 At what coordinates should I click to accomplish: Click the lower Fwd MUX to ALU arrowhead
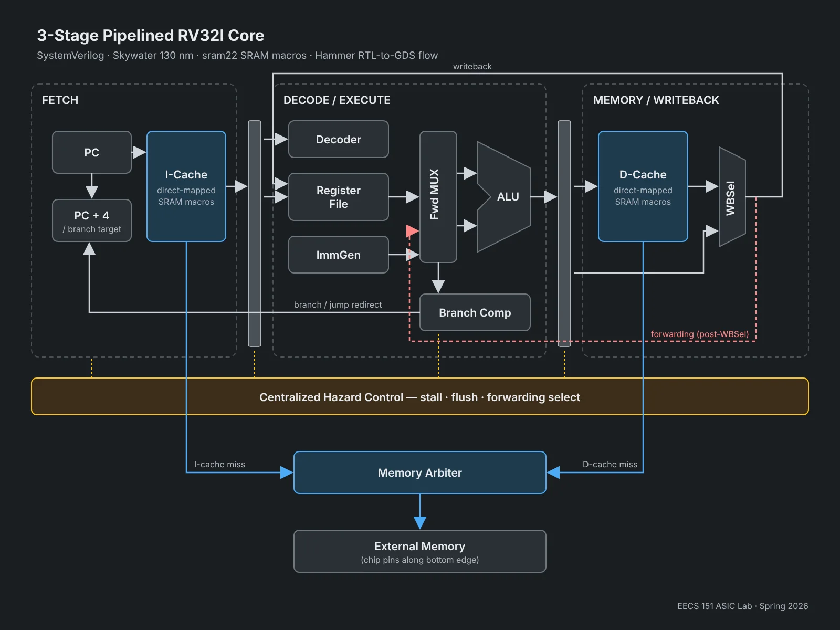click(x=470, y=226)
